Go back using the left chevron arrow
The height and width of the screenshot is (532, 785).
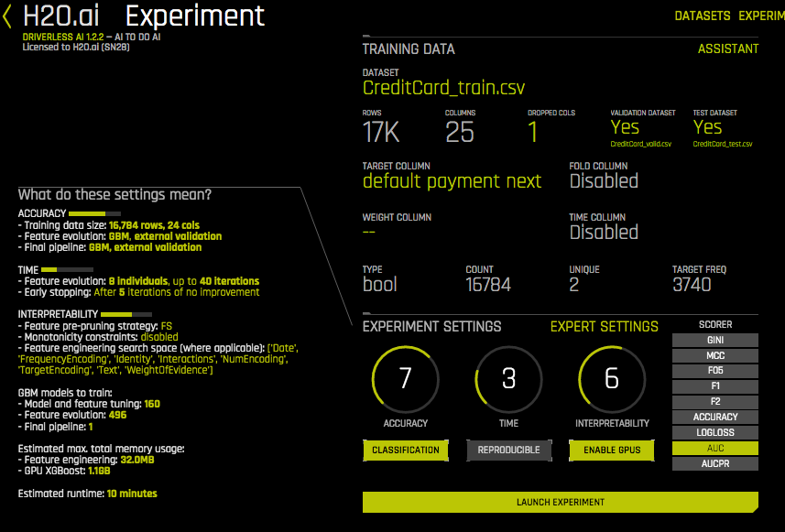[7, 16]
